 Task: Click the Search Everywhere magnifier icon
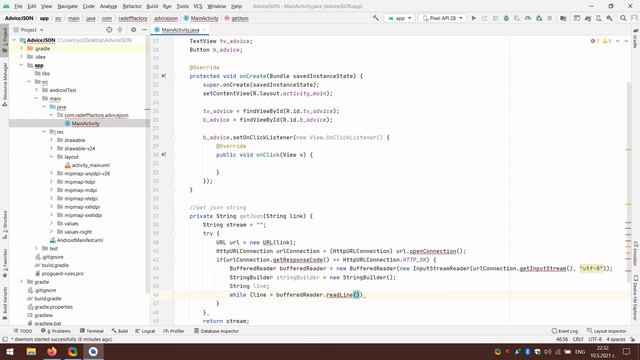[623, 18]
